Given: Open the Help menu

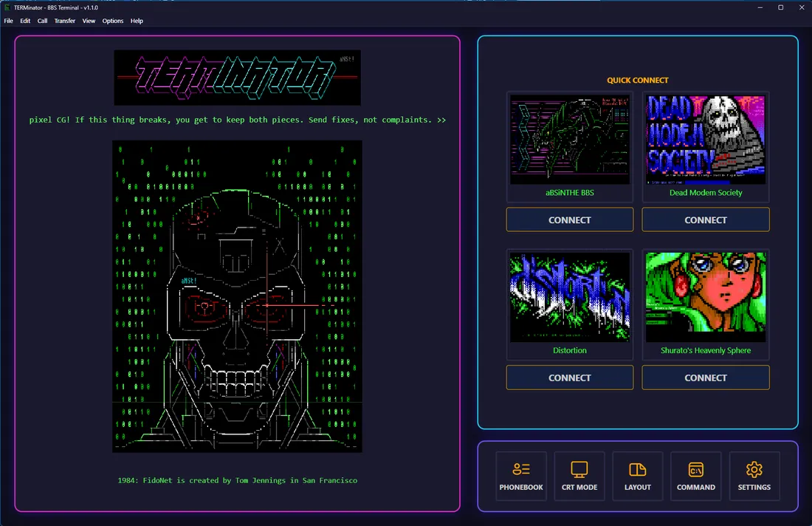Looking at the screenshot, I should click(137, 21).
